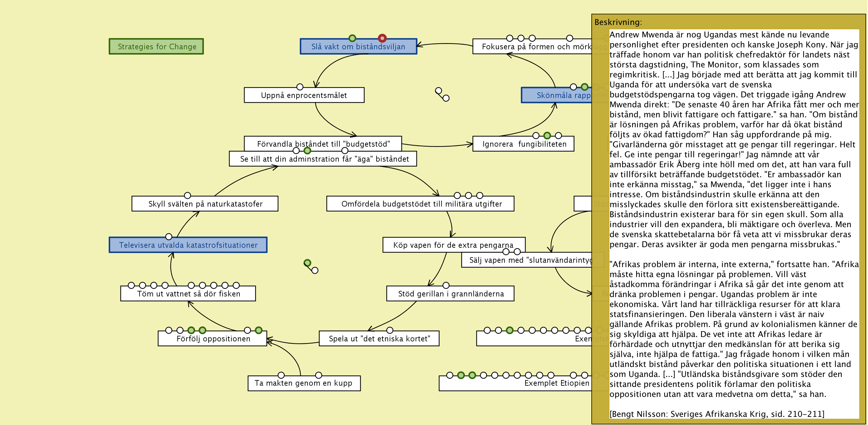Screen dimensions: 868x425
Task: Click green marker above Ignorera fungibiliteten node
Action: (547, 135)
